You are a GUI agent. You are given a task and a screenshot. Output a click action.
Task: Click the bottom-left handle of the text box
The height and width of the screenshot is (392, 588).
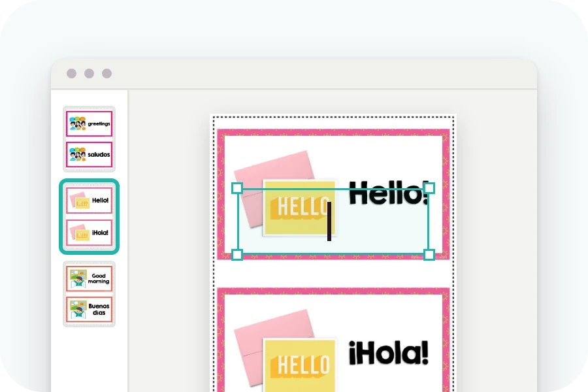[x=237, y=255]
